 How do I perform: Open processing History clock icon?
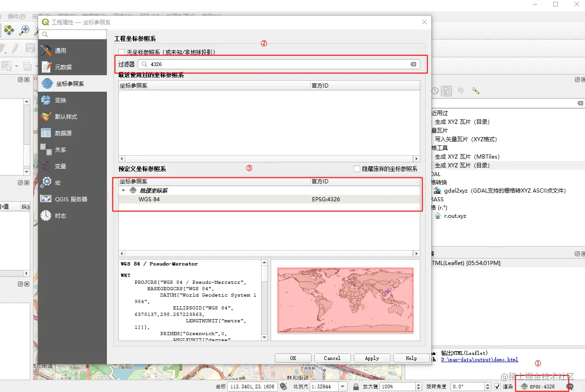[x=435, y=91]
